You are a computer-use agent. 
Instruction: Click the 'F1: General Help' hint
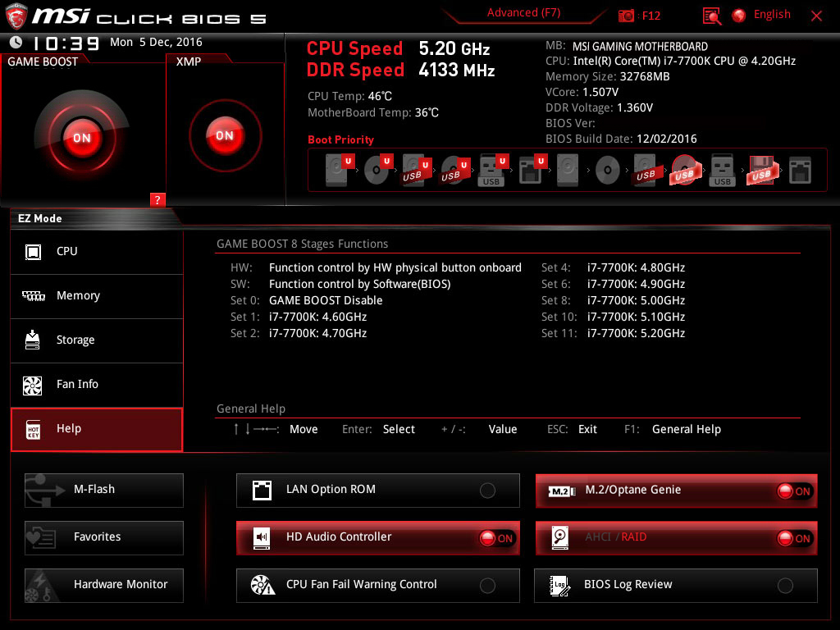tap(673, 430)
